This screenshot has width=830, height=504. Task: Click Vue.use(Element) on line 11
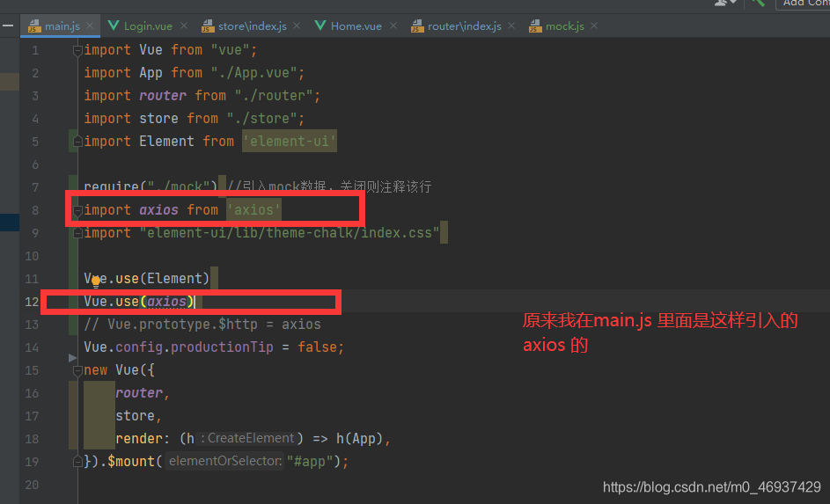pos(147,279)
